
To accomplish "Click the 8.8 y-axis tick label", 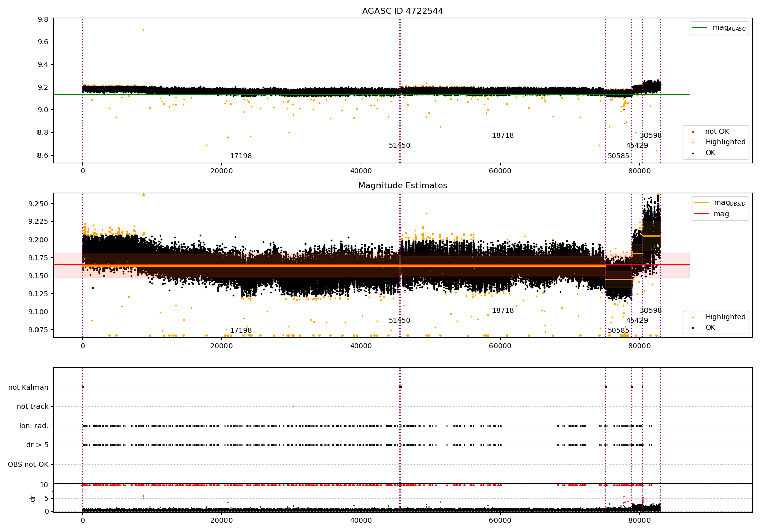I will 43,133.
